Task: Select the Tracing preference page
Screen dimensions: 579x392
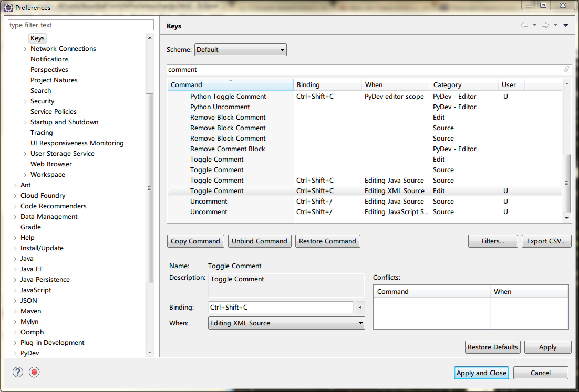Action: [42, 133]
